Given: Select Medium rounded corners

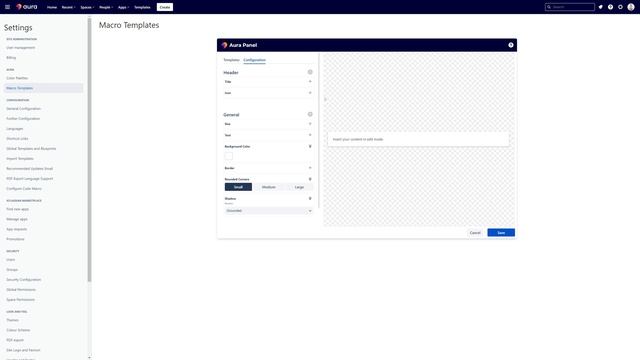Looking at the screenshot, I should [269, 187].
